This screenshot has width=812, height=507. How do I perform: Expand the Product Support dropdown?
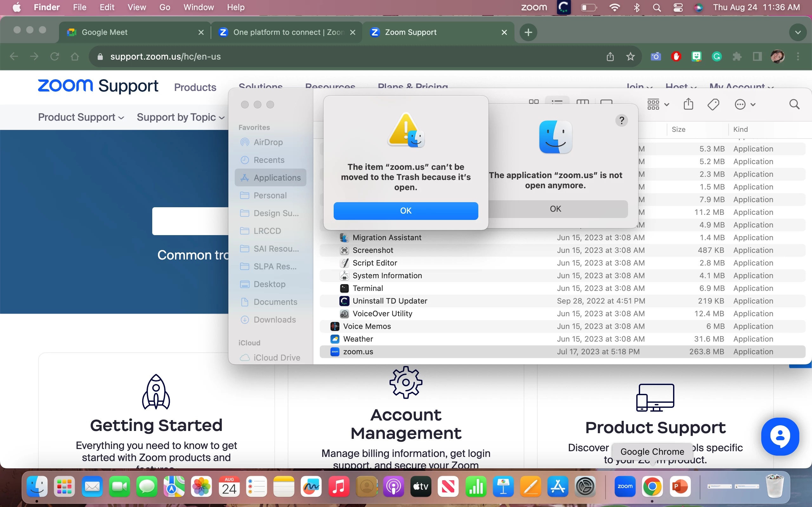81,117
